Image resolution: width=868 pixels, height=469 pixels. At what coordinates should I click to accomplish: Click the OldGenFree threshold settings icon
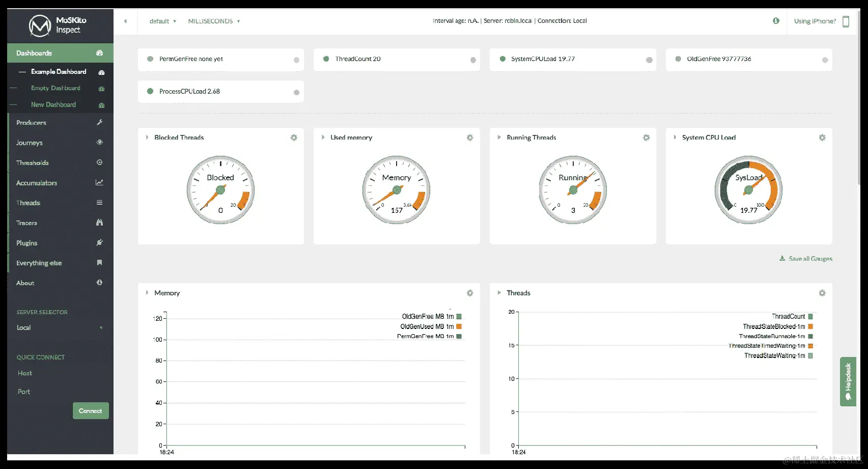(x=825, y=60)
